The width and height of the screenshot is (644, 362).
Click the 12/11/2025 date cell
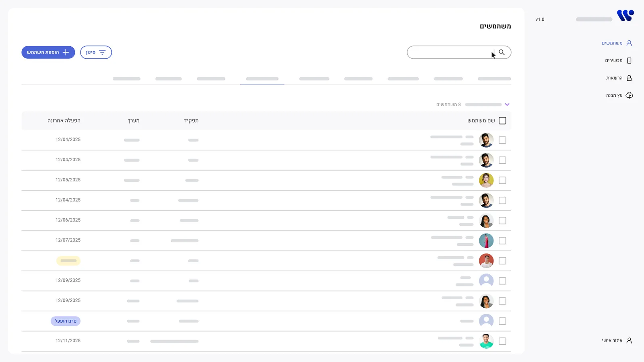68,341
